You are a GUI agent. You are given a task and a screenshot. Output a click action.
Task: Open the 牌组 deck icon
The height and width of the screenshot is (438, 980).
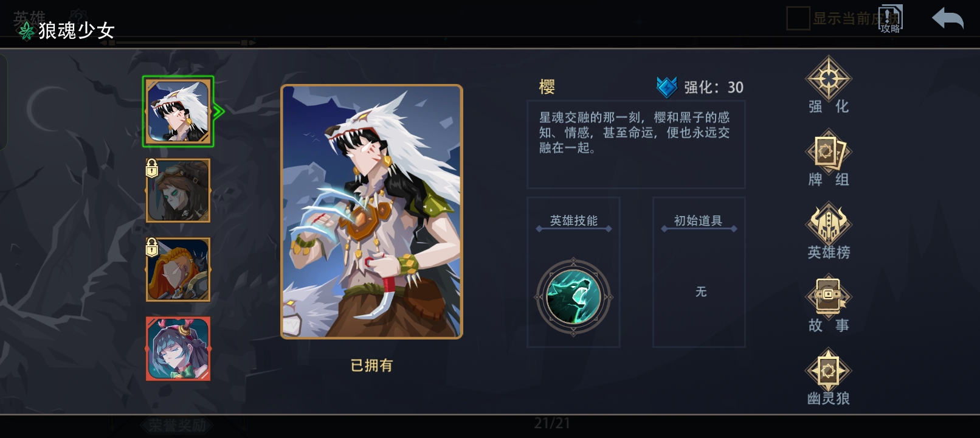point(828,151)
